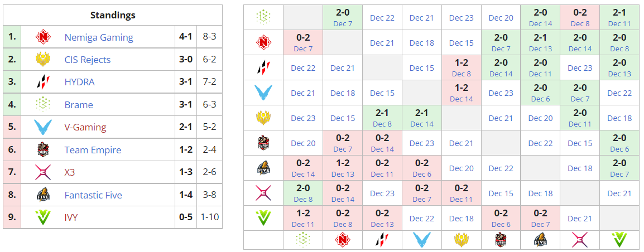
Task: Click Team Empire logo in Standings table
Action: pos(43,150)
